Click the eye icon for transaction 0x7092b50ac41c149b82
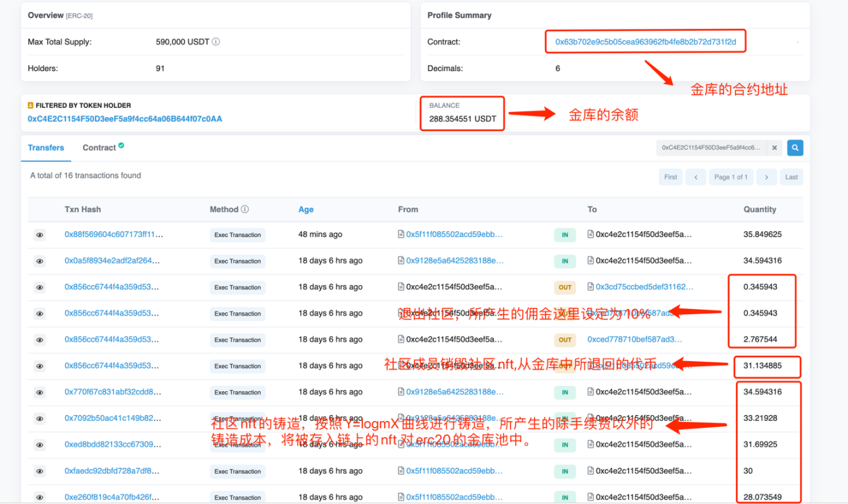 point(40,418)
